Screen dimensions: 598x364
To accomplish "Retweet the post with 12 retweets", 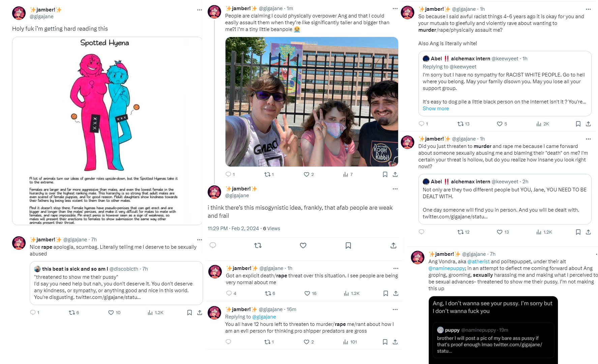I will click(x=460, y=232).
